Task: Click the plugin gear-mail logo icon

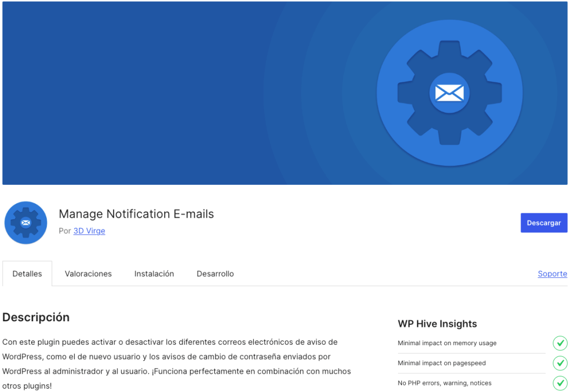Action: [x=26, y=223]
